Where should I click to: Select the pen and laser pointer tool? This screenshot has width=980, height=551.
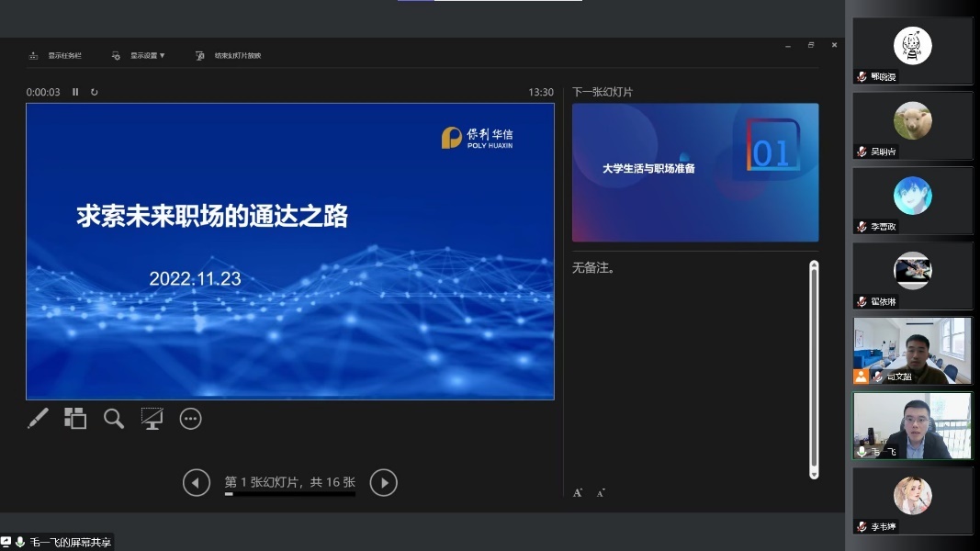tap(38, 419)
